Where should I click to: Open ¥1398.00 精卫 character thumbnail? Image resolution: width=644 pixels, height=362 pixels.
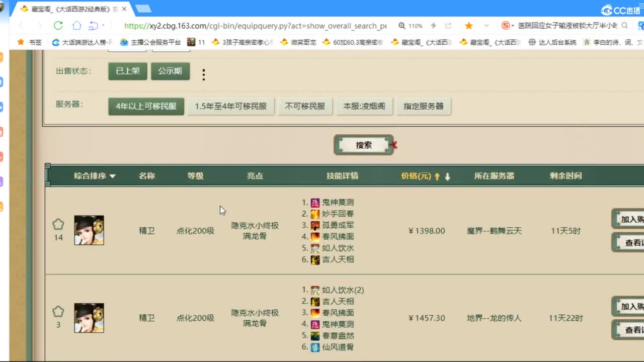pos(89,230)
